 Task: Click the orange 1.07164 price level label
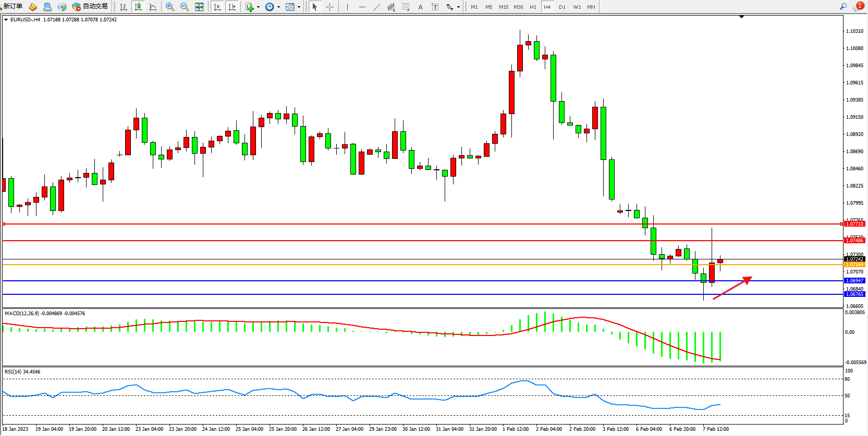[x=854, y=265]
